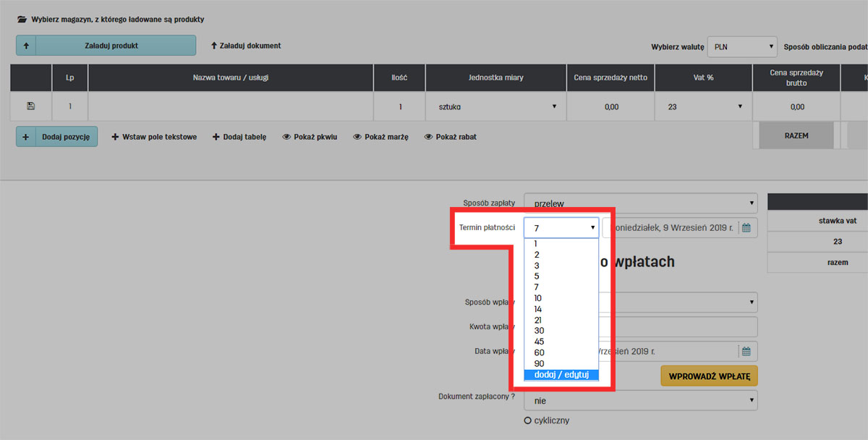
Task: Expand the Vat % dropdown showing 23
Action: click(703, 106)
